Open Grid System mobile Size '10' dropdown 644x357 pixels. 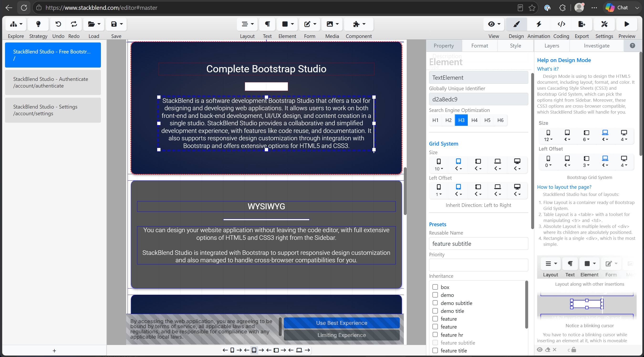tap(439, 169)
